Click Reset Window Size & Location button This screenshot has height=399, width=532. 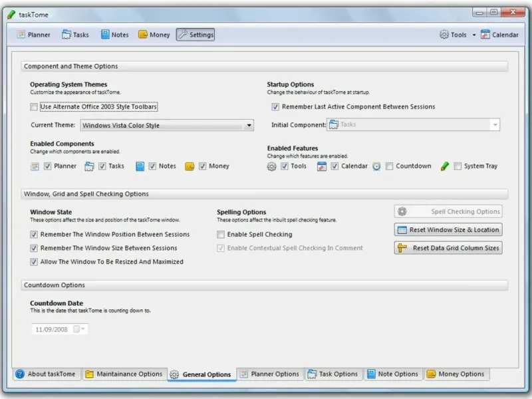(x=448, y=229)
